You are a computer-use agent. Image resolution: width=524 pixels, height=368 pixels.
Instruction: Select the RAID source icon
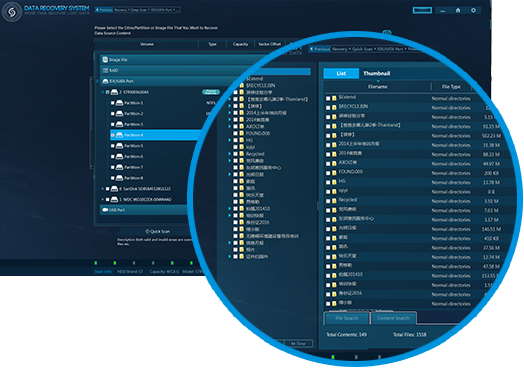[105, 70]
